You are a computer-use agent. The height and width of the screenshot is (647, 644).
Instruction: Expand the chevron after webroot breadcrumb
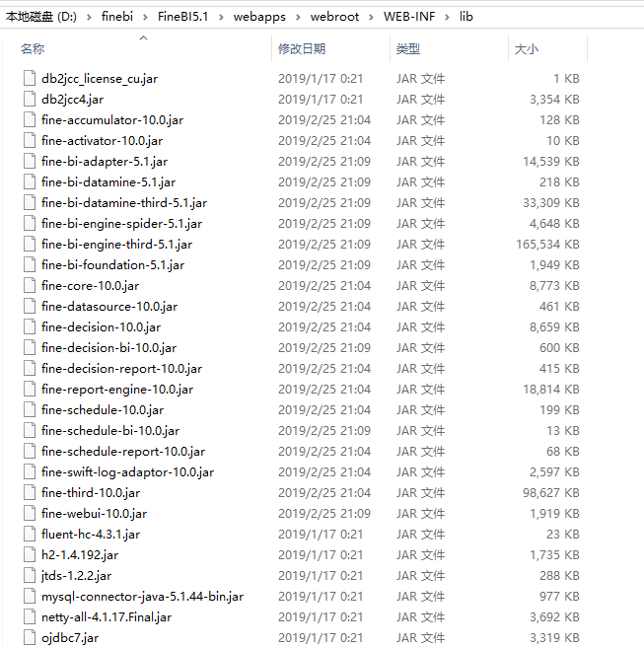(371, 17)
